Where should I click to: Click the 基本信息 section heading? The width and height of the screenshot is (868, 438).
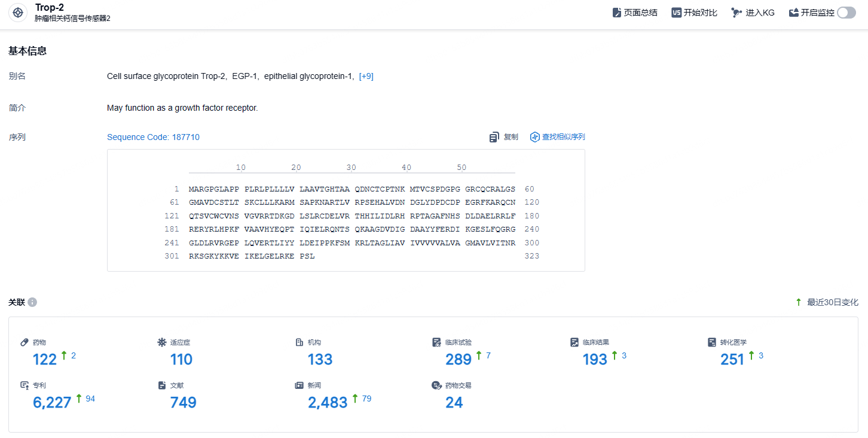[x=27, y=51]
